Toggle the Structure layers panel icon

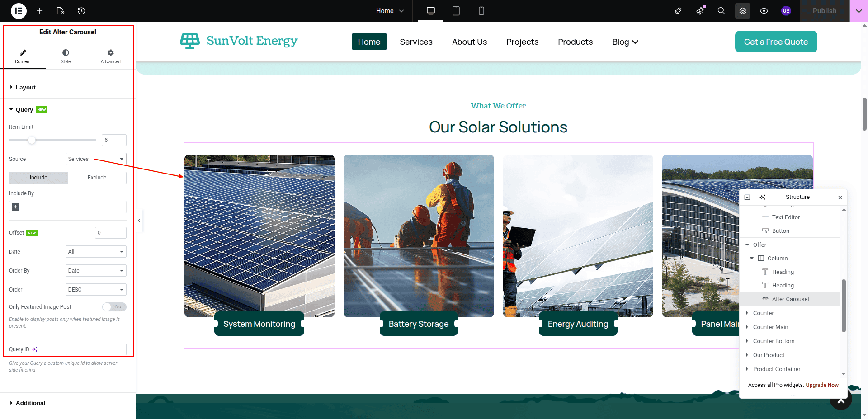pyautogui.click(x=743, y=11)
